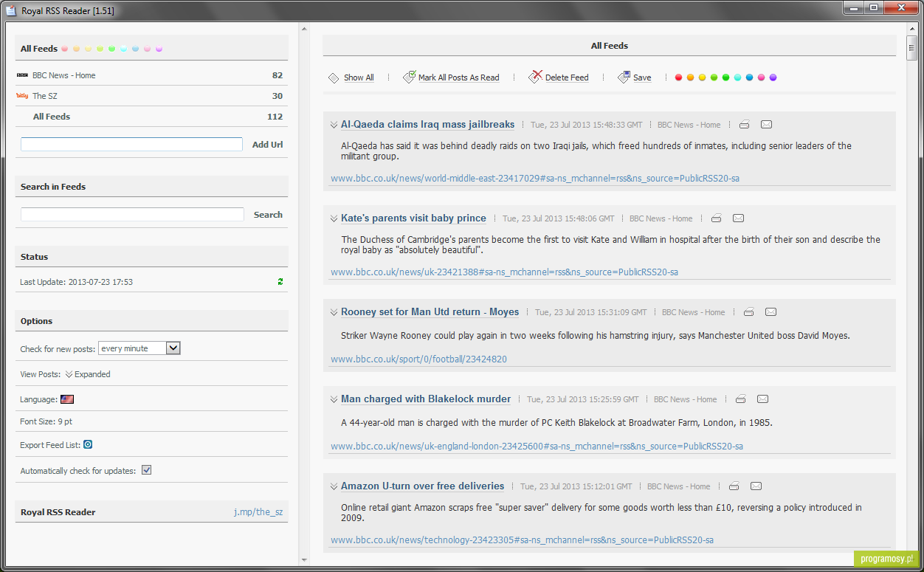The width and height of the screenshot is (924, 572).
Task: Click the BBC News feed icon
Action: (22, 75)
